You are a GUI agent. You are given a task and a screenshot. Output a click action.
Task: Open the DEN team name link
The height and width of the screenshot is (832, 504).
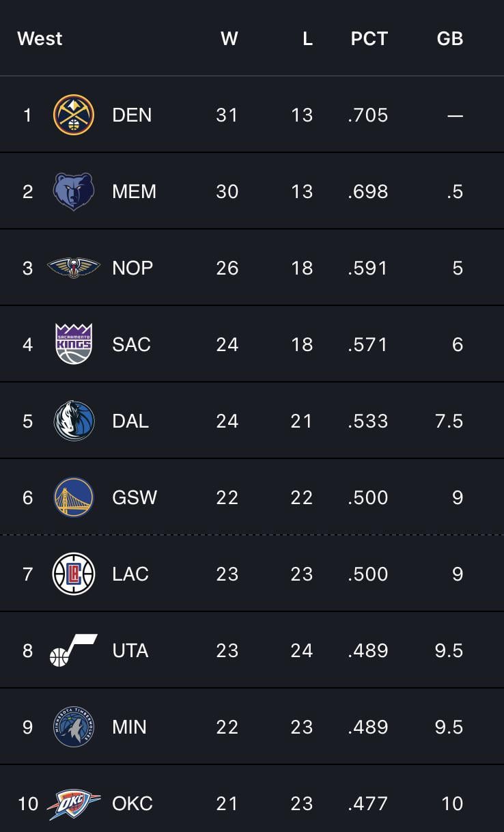[x=132, y=115]
